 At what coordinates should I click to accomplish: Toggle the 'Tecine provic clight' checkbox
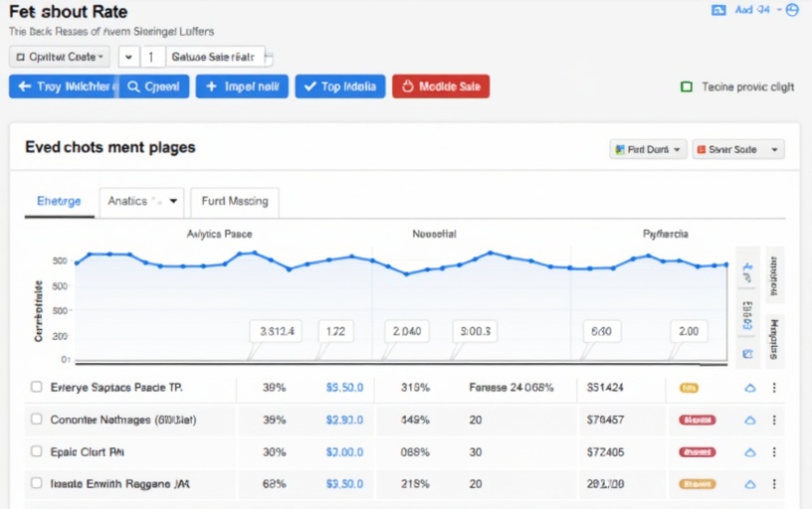(687, 86)
